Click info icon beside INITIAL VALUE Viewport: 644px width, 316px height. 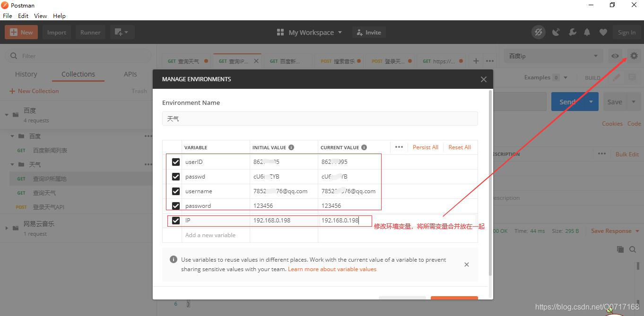point(291,147)
